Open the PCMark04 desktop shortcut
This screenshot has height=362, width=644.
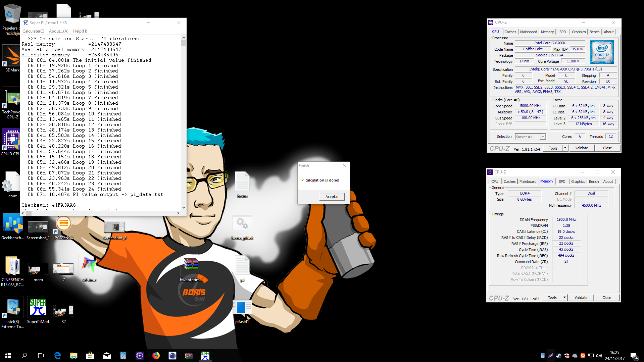pos(63,227)
